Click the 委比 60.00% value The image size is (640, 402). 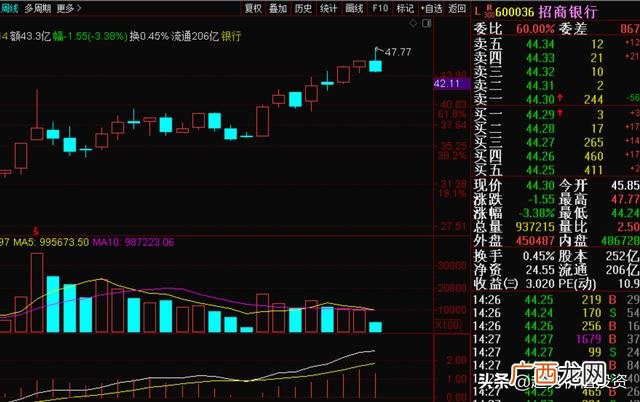535,29
